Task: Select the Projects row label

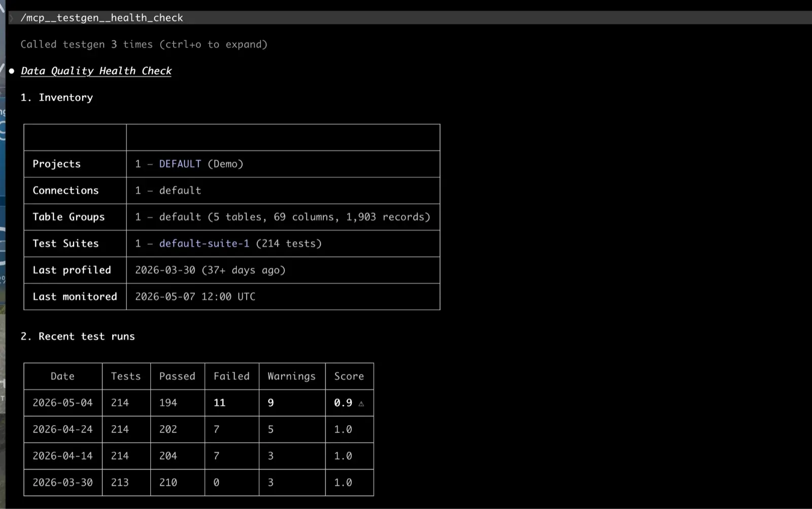Action: [56, 164]
